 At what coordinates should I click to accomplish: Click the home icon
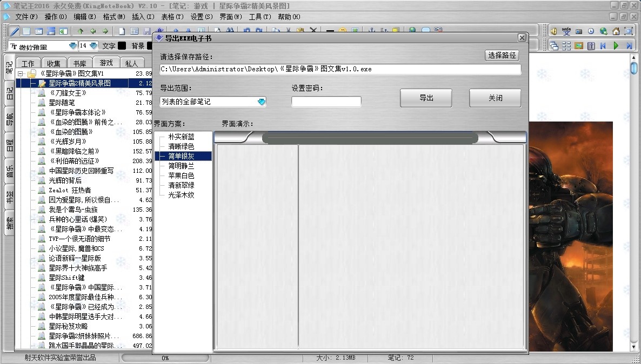click(616, 31)
